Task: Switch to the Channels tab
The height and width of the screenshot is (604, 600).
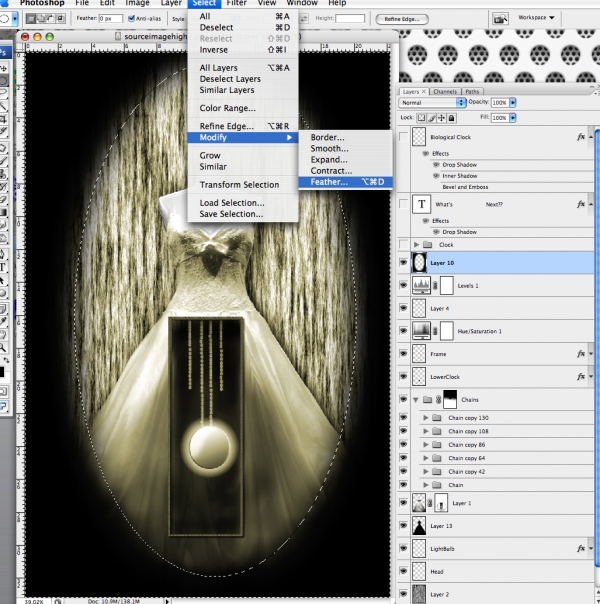Action: click(x=445, y=91)
